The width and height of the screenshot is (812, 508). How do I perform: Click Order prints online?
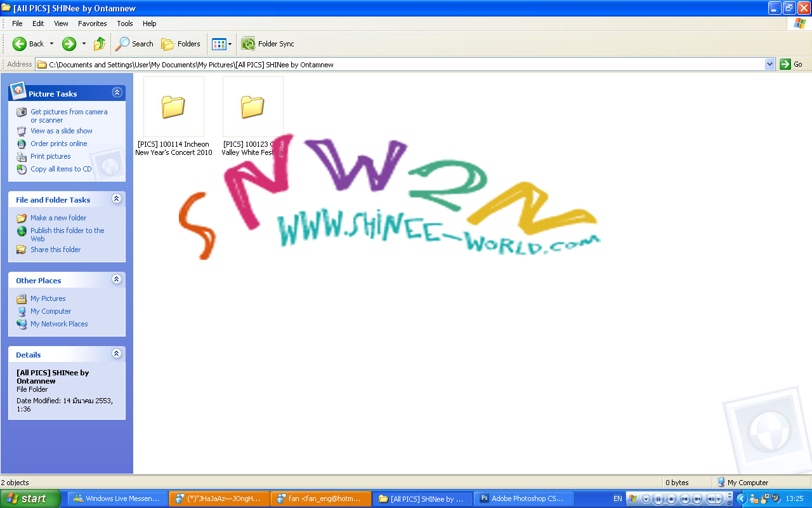click(59, 144)
